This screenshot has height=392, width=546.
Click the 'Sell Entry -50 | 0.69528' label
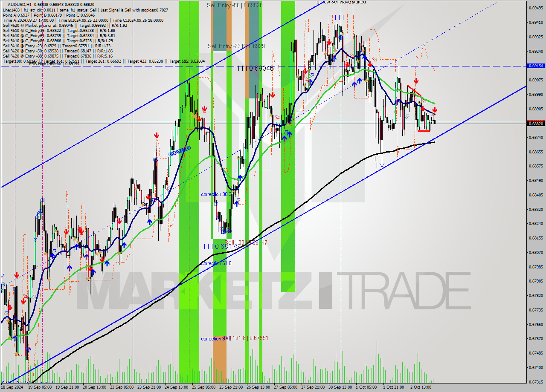[235, 5]
